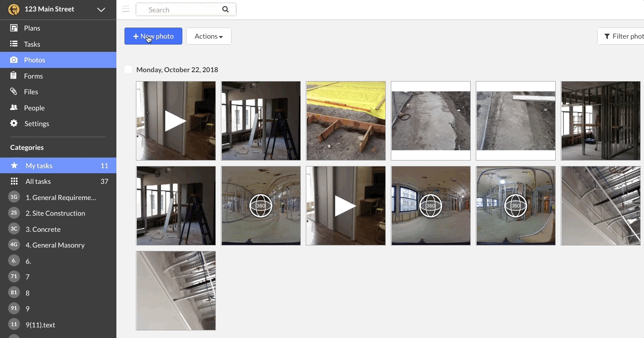Click the All tasks count 37

[105, 181]
